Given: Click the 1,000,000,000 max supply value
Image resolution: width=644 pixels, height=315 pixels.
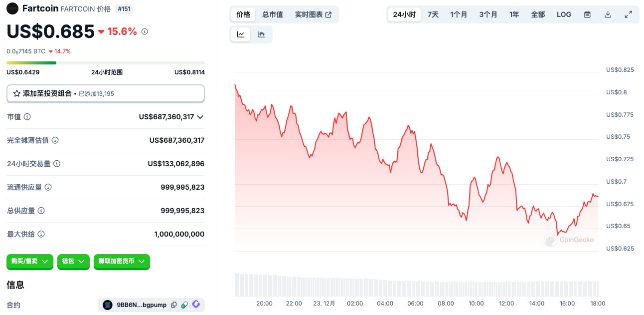Looking at the screenshot, I should [x=179, y=234].
